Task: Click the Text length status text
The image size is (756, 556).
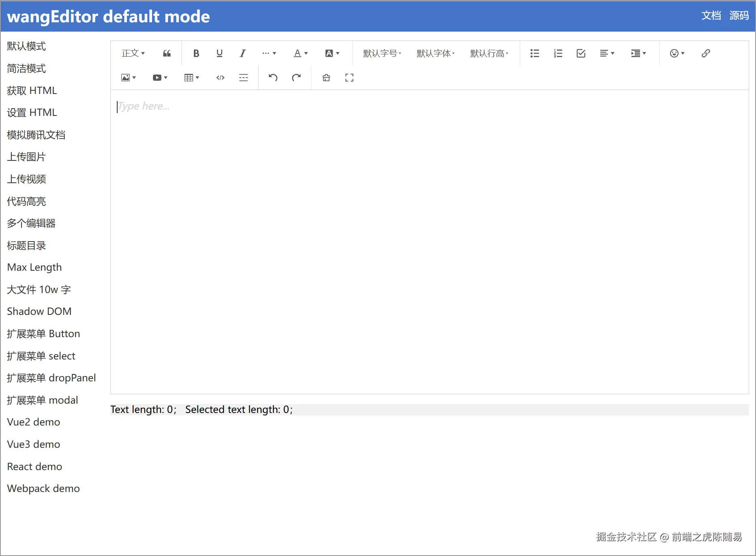Action: click(144, 410)
